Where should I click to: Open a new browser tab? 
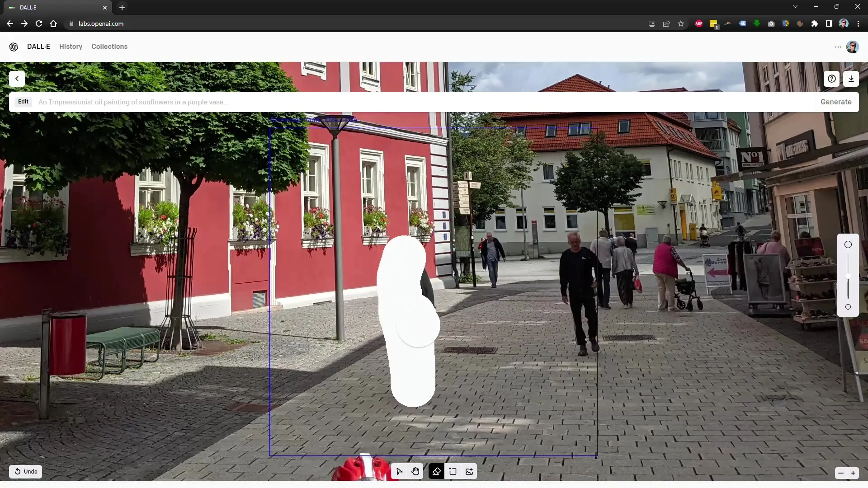[122, 8]
